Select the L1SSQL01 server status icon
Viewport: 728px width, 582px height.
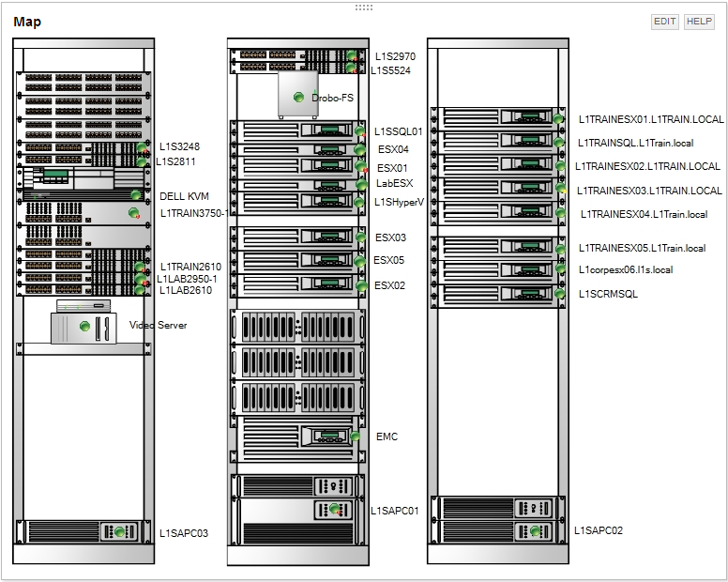pyautogui.click(x=360, y=131)
